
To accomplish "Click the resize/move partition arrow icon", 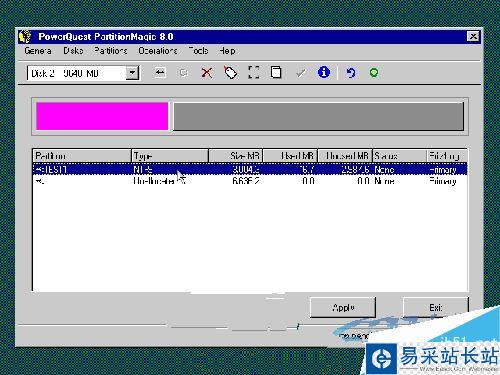I will click(160, 72).
